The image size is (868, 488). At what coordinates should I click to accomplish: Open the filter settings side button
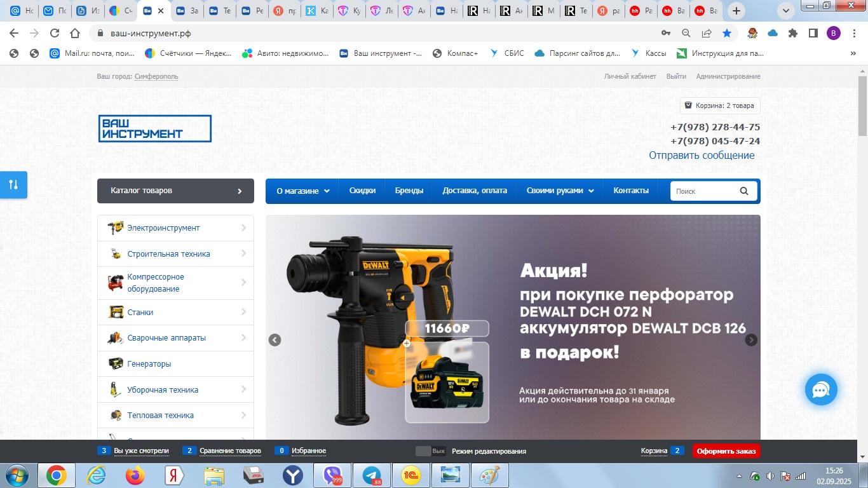(x=13, y=185)
